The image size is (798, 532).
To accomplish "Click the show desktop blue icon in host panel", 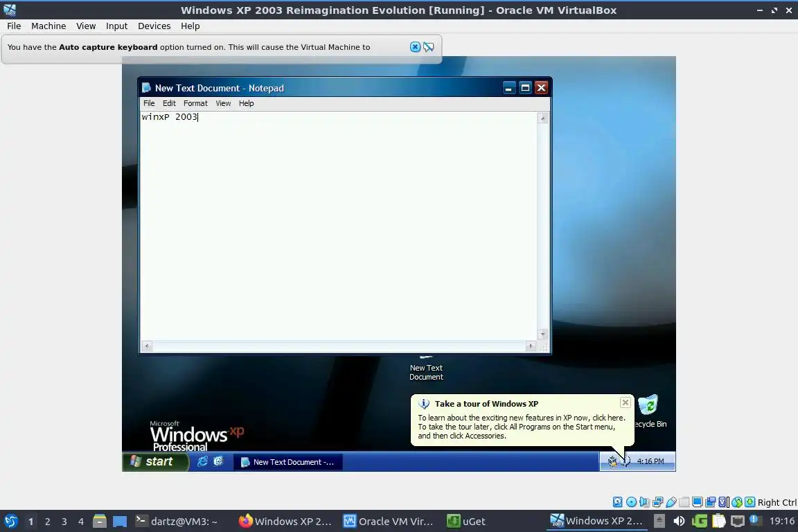I will 120,522.
